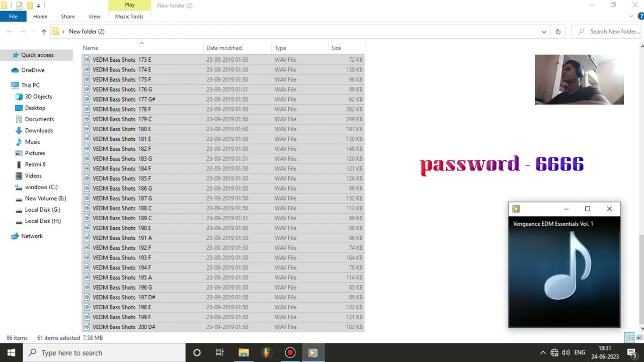This screenshot has height=362, width=644.
Task: Open Desktop in navigation pane
Action: [35, 108]
